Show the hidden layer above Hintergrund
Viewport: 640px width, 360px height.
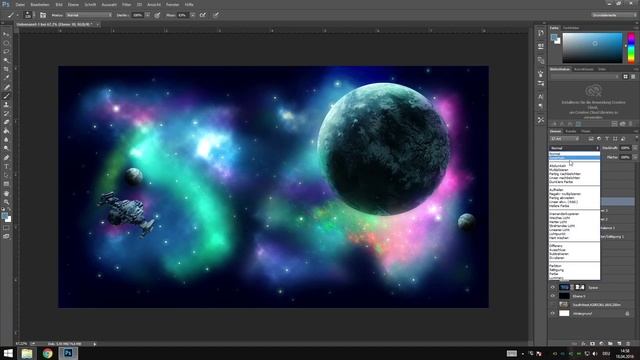pos(553,305)
